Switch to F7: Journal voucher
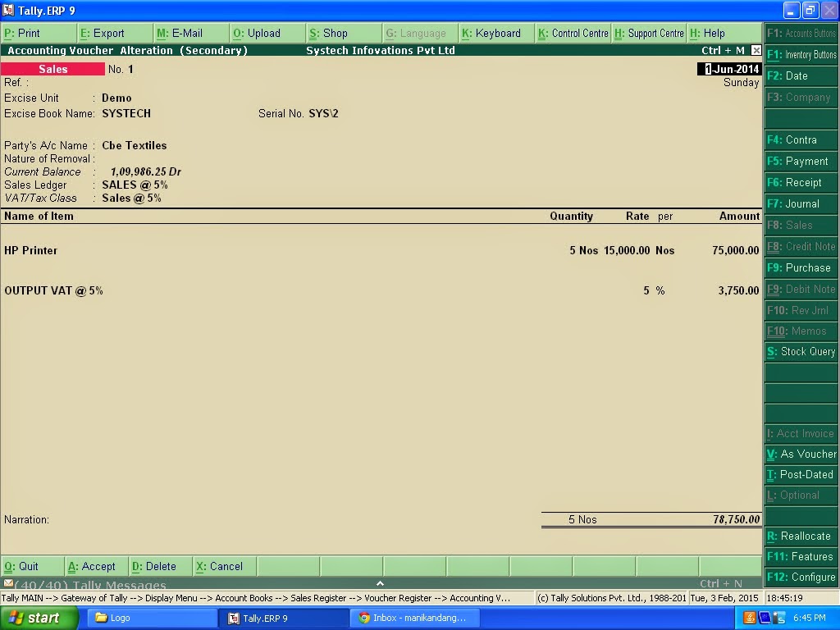Image resolution: width=840 pixels, height=630 pixels. (801, 203)
